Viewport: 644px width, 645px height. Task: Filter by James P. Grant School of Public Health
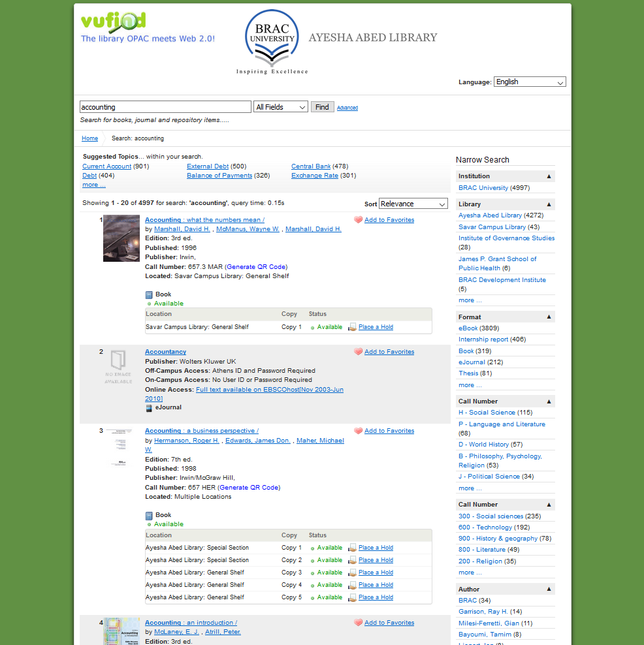pyautogui.click(x=498, y=263)
